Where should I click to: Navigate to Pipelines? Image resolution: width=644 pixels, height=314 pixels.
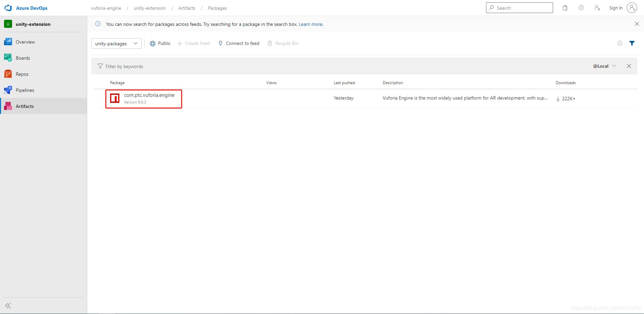(44, 90)
